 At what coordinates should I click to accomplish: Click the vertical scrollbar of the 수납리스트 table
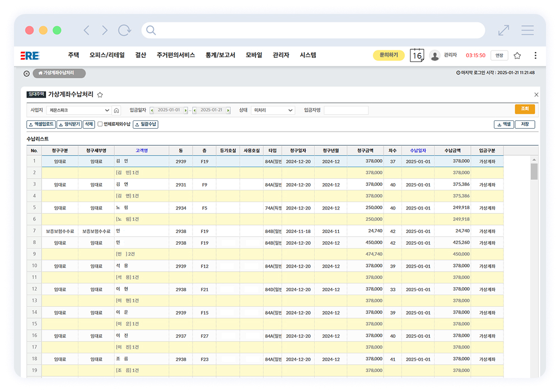pos(534,172)
